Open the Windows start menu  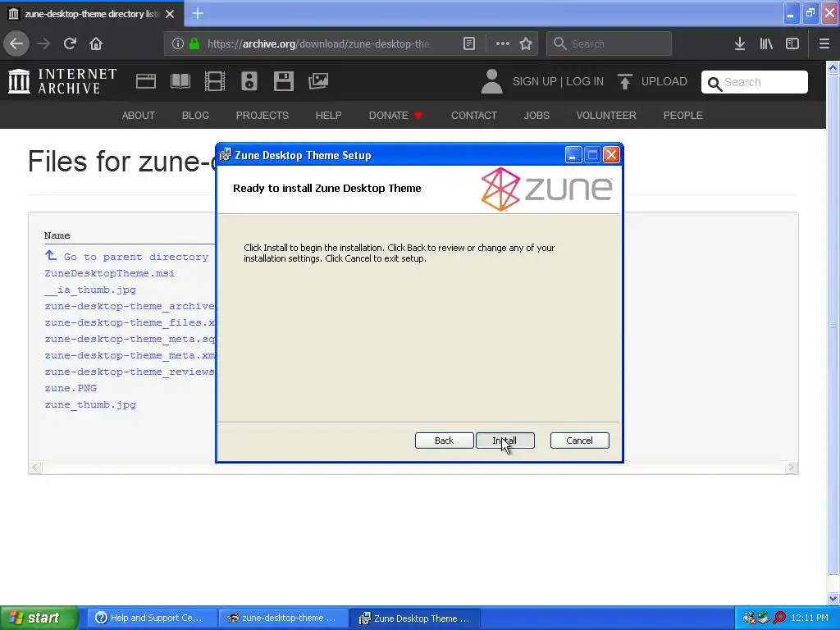tap(39, 619)
